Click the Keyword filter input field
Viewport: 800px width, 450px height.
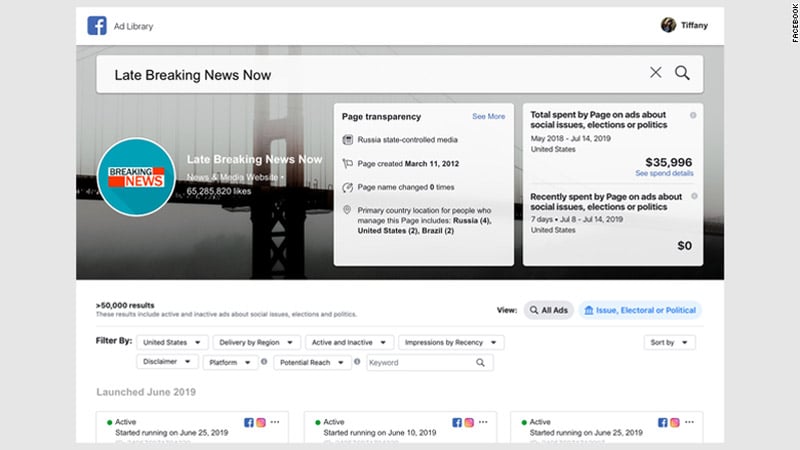[420, 363]
